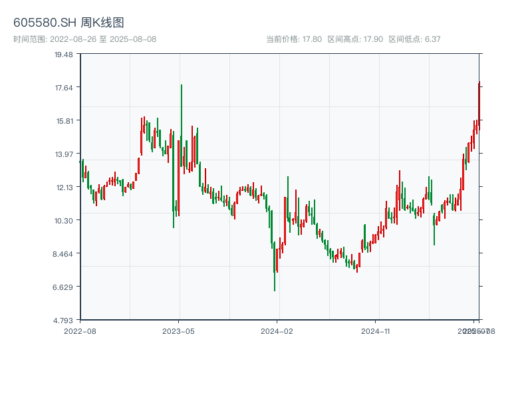
Task: Click y-axis label 17.64
Action: (x=64, y=88)
